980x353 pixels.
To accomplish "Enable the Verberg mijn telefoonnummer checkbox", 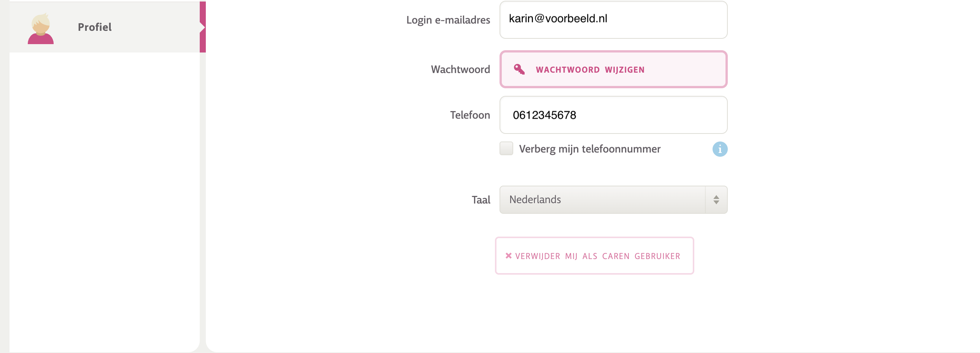I will pyautogui.click(x=506, y=149).
